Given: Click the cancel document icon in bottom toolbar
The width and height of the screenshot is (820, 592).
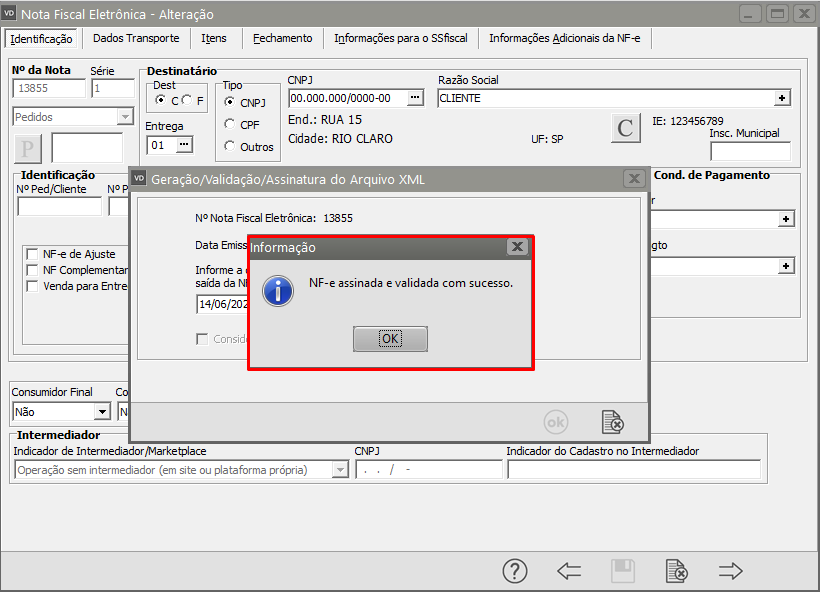Looking at the screenshot, I should pyautogui.click(x=677, y=571).
